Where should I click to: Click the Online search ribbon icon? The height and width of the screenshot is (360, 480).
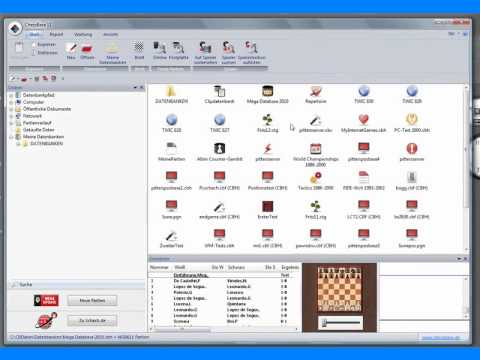160,51
